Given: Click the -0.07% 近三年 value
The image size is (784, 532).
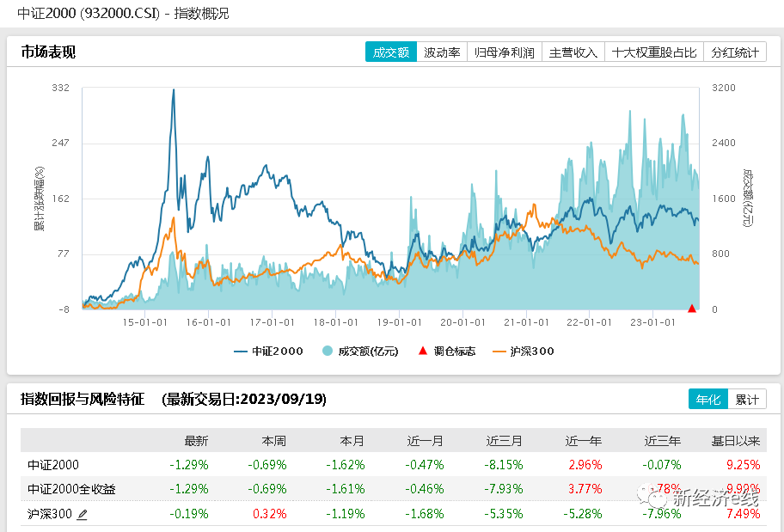Looking at the screenshot, I should pos(662,465).
